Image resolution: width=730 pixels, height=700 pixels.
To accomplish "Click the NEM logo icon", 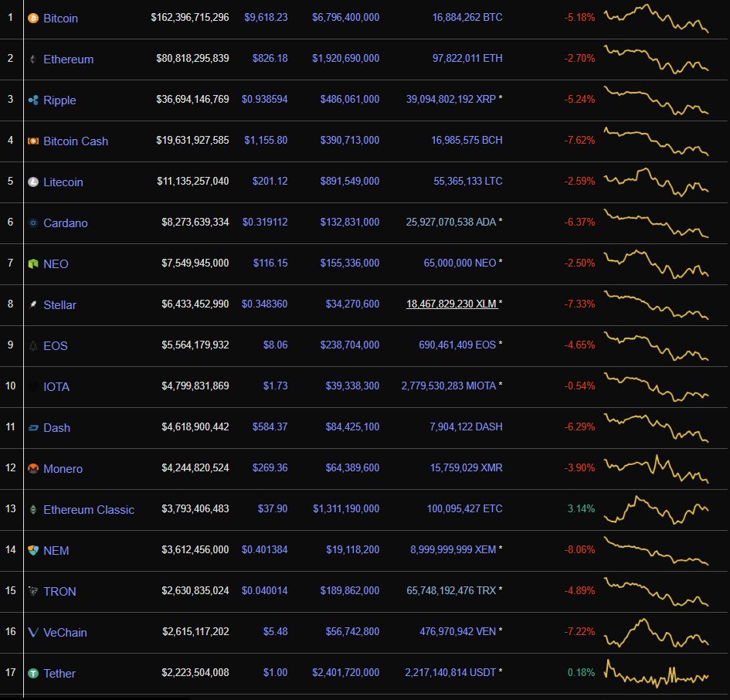I will click(33, 551).
